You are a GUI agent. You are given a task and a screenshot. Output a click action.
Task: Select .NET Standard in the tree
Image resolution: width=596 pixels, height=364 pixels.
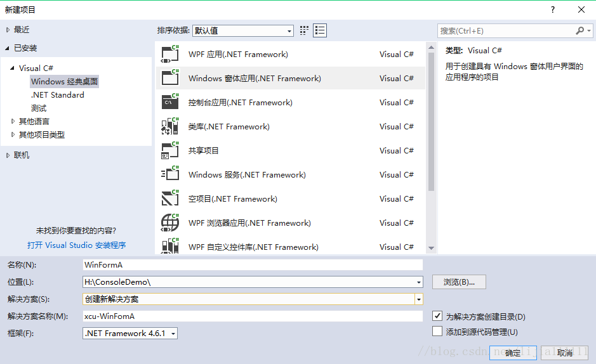58,95
